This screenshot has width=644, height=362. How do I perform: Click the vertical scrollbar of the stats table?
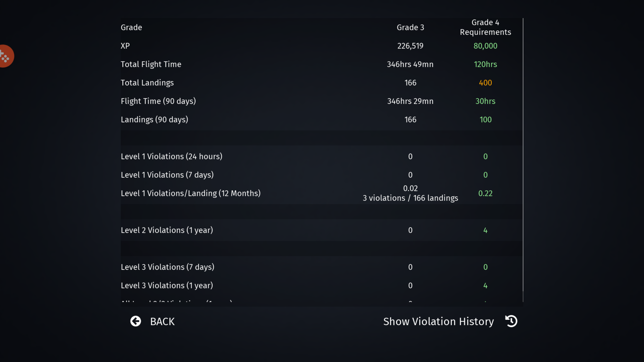pyautogui.click(x=523, y=160)
